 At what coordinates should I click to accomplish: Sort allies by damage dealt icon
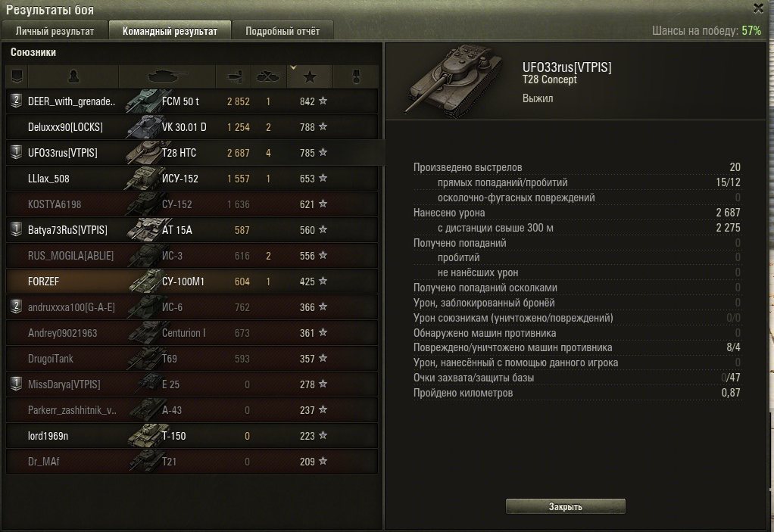coord(234,76)
